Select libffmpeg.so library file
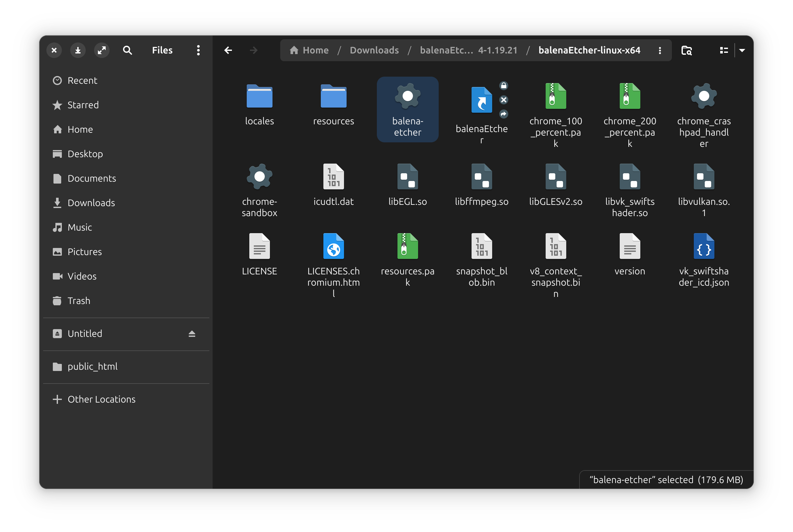 [x=482, y=177]
